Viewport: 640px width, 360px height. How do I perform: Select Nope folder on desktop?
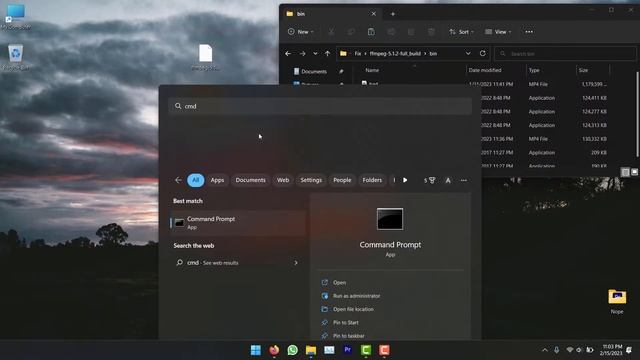coord(617,302)
